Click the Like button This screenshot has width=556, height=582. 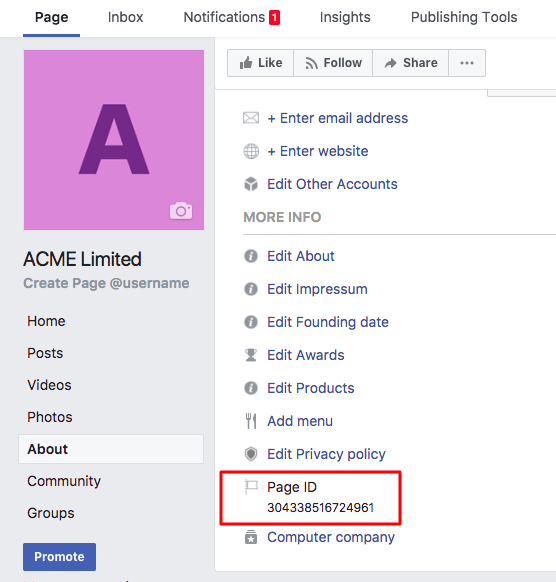click(x=261, y=63)
